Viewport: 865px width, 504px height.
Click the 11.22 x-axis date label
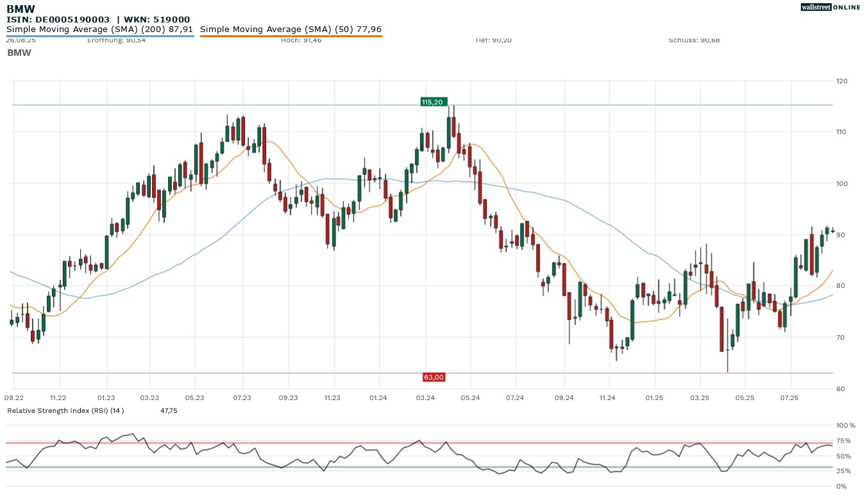pyautogui.click(x=58, y=398)
